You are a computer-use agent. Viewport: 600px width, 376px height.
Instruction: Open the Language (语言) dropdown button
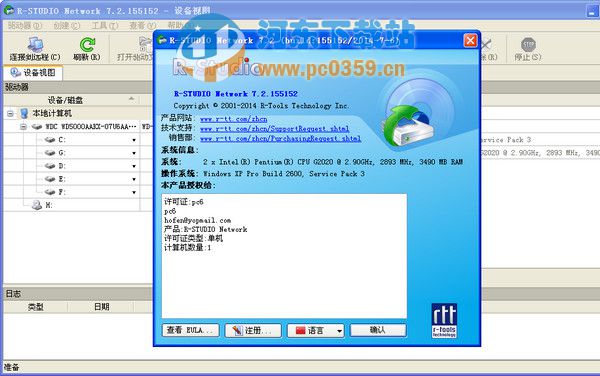(x=316, y=330)
